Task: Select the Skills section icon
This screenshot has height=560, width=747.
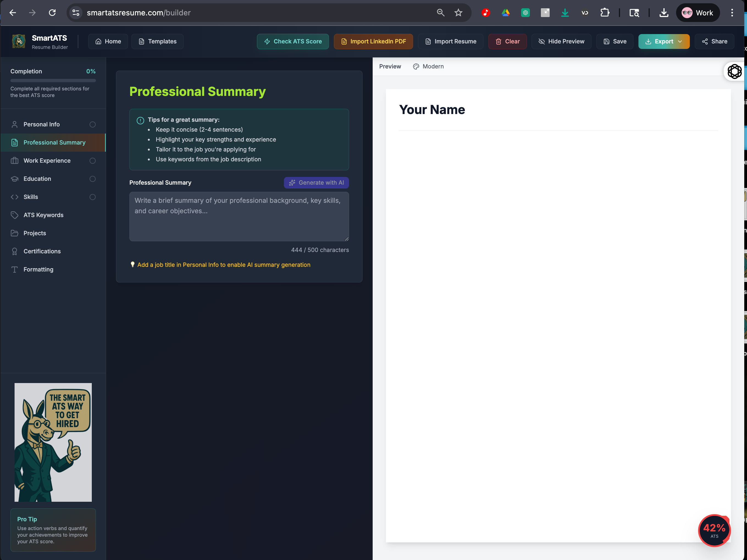Action: [15, 197]
